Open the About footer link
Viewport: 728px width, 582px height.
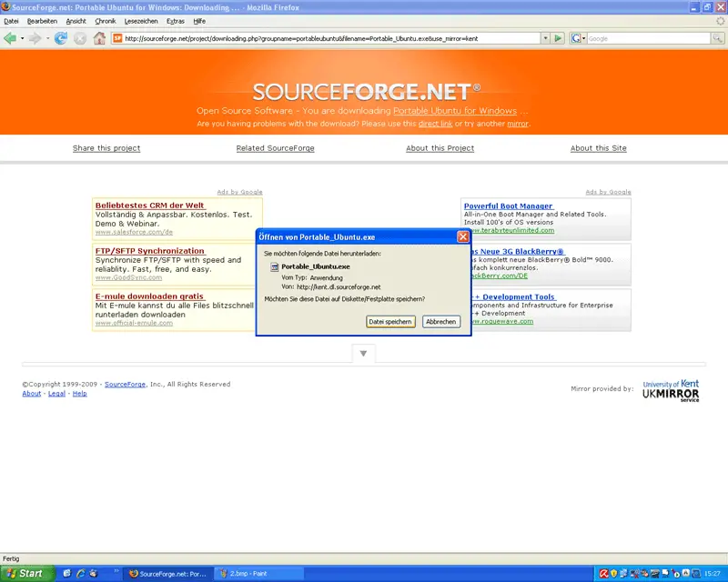point(32,394)
